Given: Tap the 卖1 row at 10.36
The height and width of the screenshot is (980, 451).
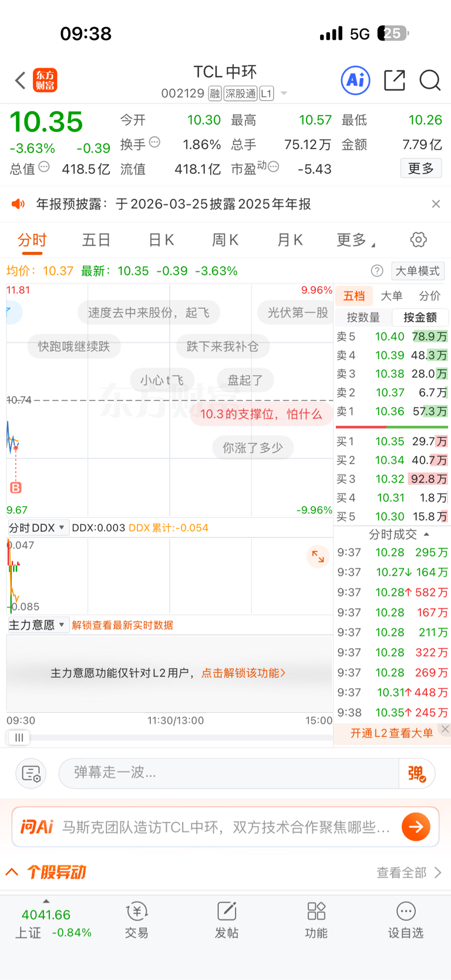Looking at the screenshot, I should point(392,412).
